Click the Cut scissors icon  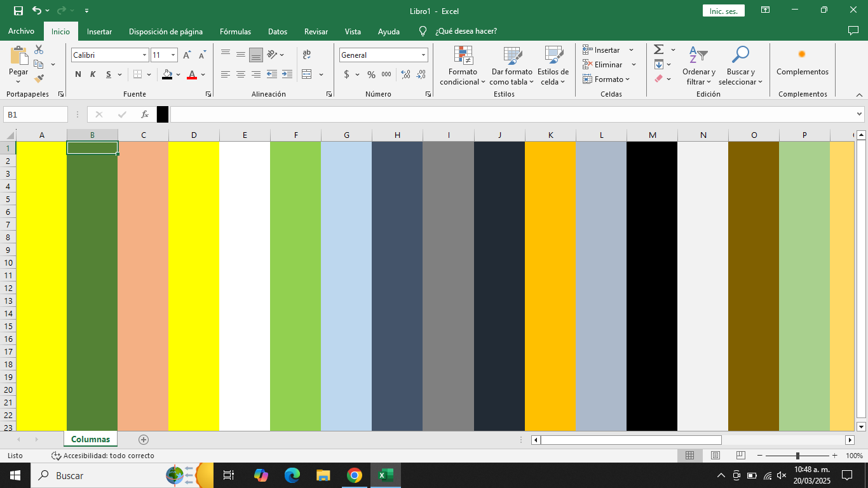click(x=39, y=50)
